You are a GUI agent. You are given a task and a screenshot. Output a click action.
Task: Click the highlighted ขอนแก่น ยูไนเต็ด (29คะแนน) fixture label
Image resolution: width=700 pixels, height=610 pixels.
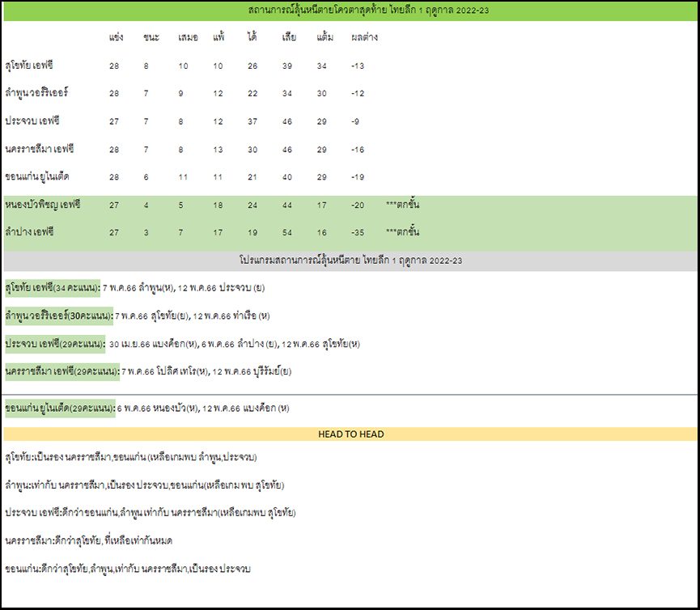click(x=60, y=408)
